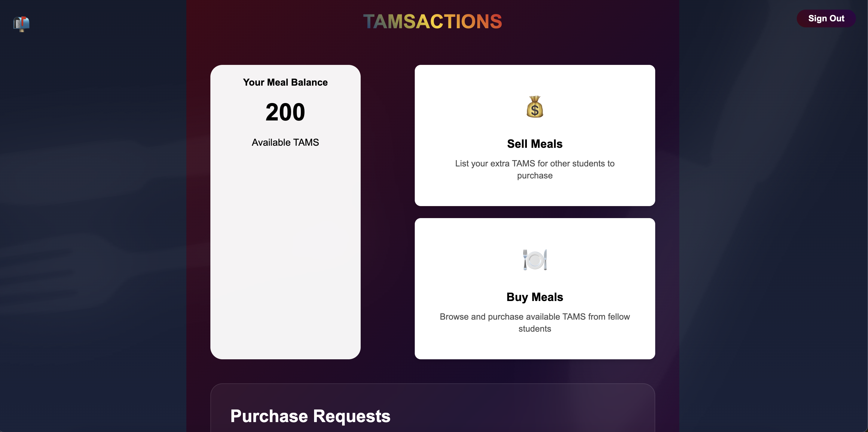The width and height of the screenshot is (868, 432).
Task: Click empty area of Meal Balance card
Action: (x=285, y=253)
